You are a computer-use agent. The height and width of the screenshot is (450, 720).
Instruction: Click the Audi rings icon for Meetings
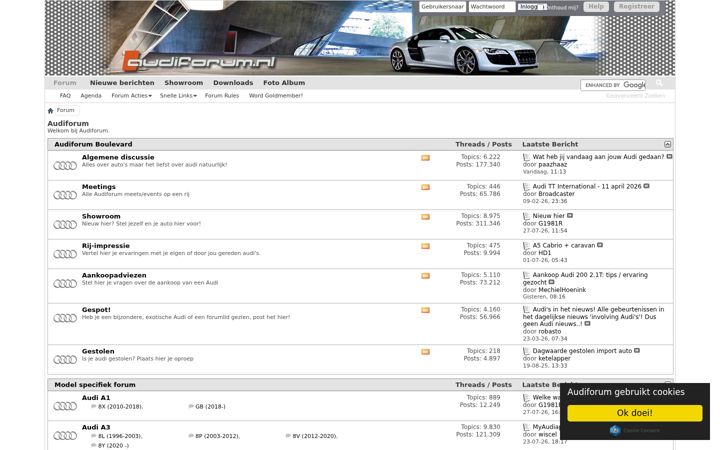pyautogui.click(x=65, y=195)
